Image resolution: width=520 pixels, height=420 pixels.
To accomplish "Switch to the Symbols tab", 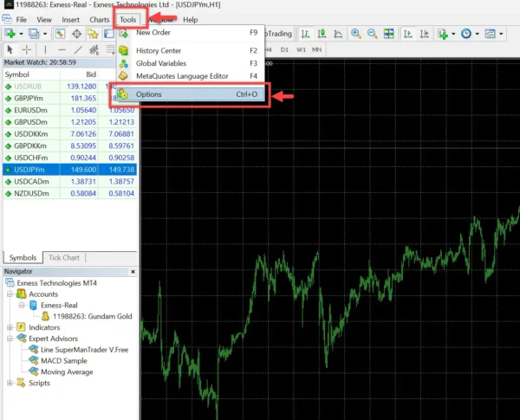I will click(23, 257).
